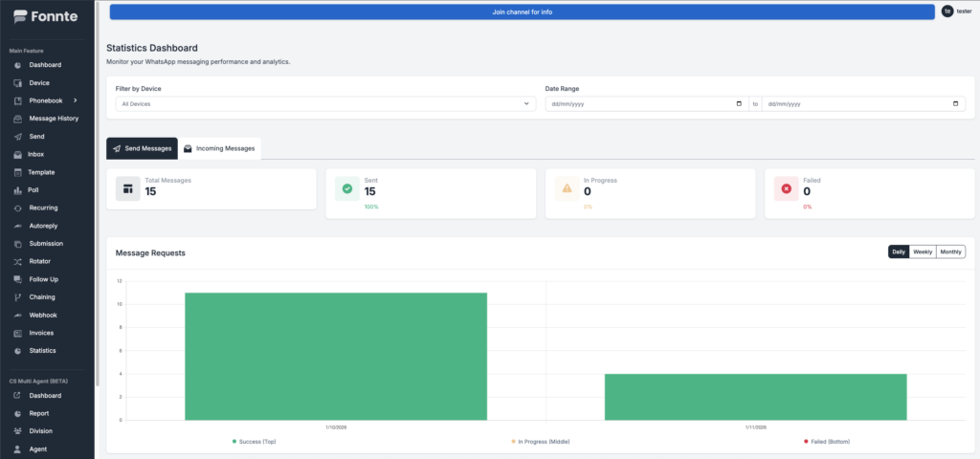Switch chart to Daily view
The height and width of the screenshot is (459, 980).
(x=898, y=251)
